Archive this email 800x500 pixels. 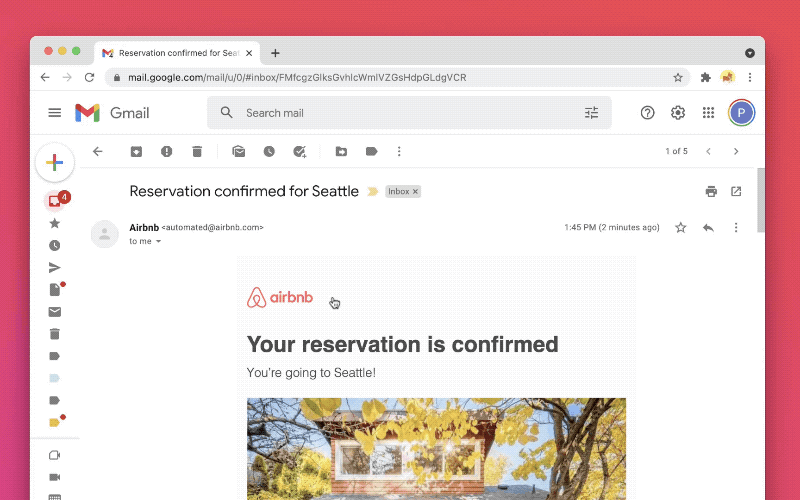[135, 152]
